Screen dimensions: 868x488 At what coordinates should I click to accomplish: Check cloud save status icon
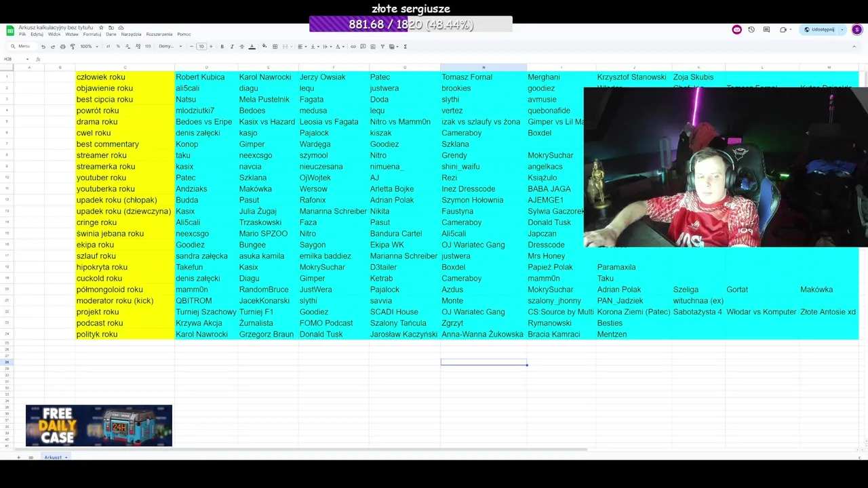[121, 28]
